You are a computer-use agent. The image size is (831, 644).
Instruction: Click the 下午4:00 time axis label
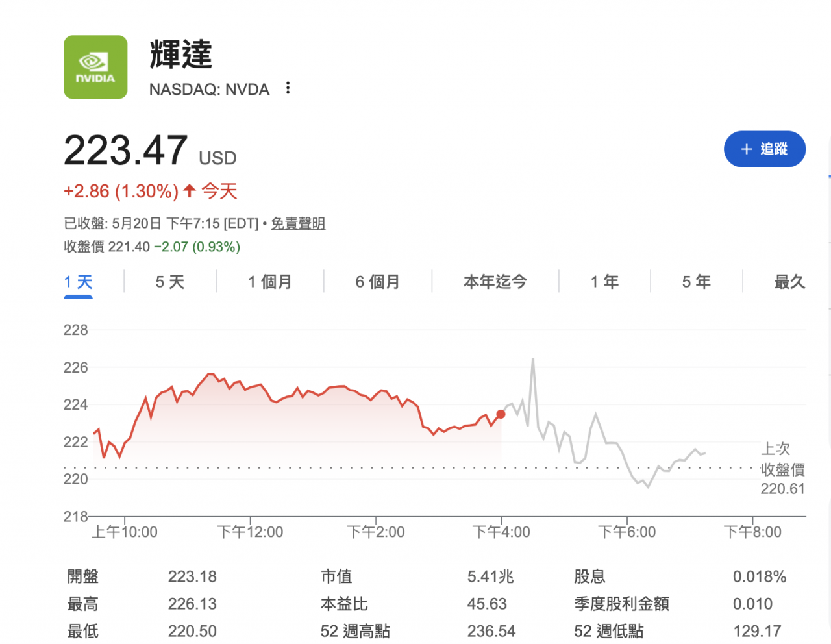(x=501, y=532)
